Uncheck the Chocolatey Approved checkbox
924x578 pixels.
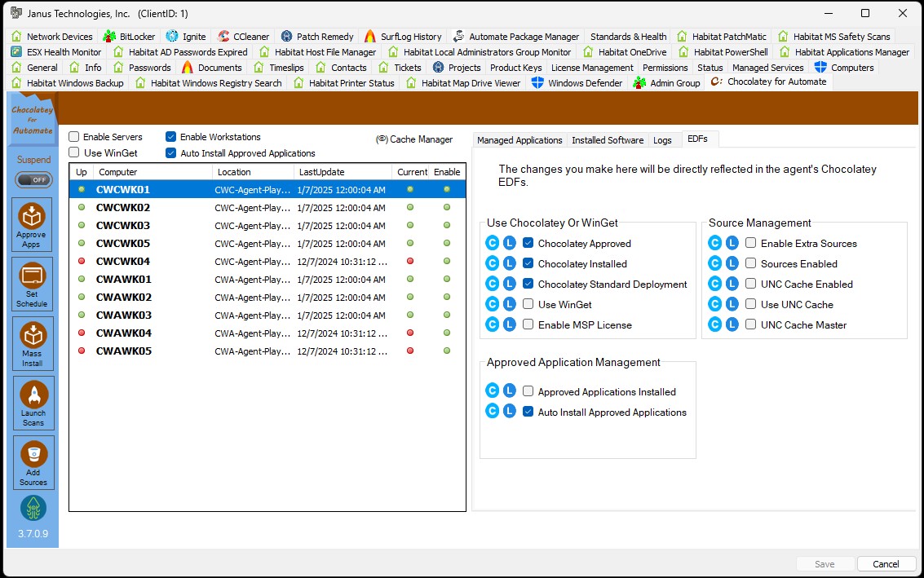(x=528, y=243)
